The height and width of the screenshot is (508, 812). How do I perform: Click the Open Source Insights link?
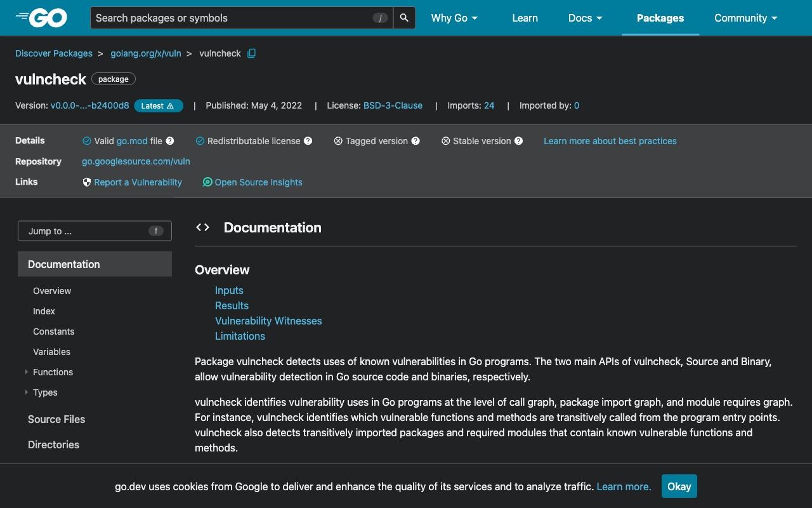pos(258,182)
